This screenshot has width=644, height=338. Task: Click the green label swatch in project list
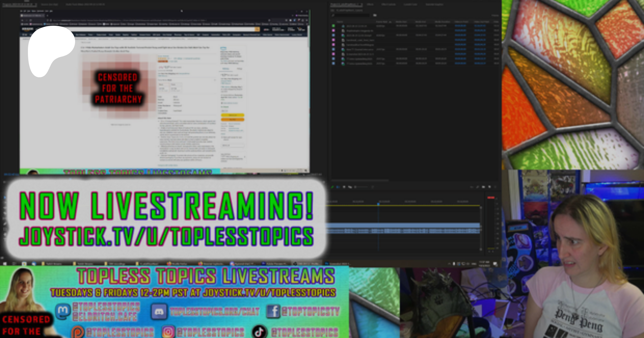click(x=333, y=26)
